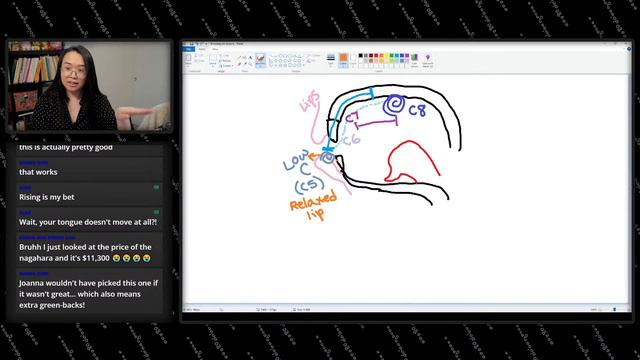The width and height of the screenshot is (640, 360).
Task: Click Edit with Paint 3D
Action: tap(427, 60)
